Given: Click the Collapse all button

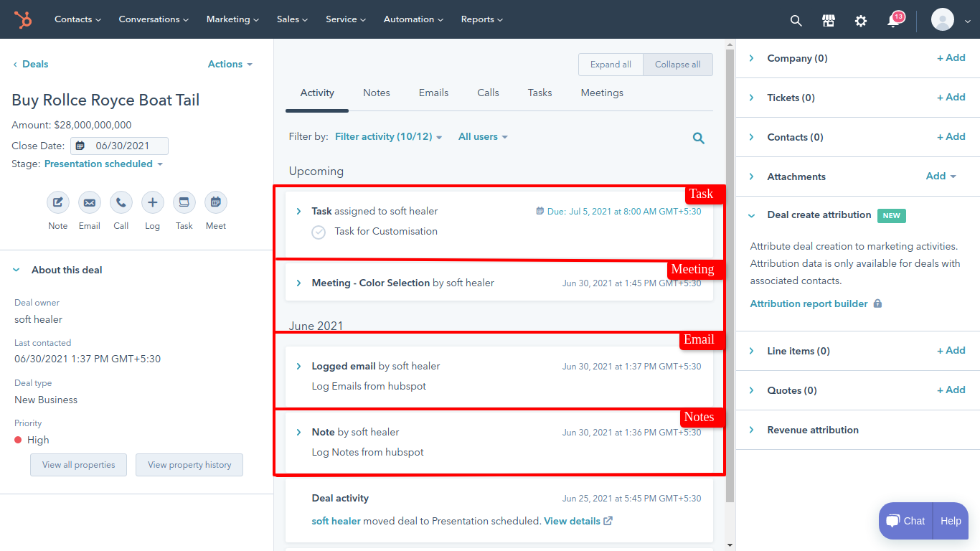Looking at the screenshot, I should pos(678,65).
